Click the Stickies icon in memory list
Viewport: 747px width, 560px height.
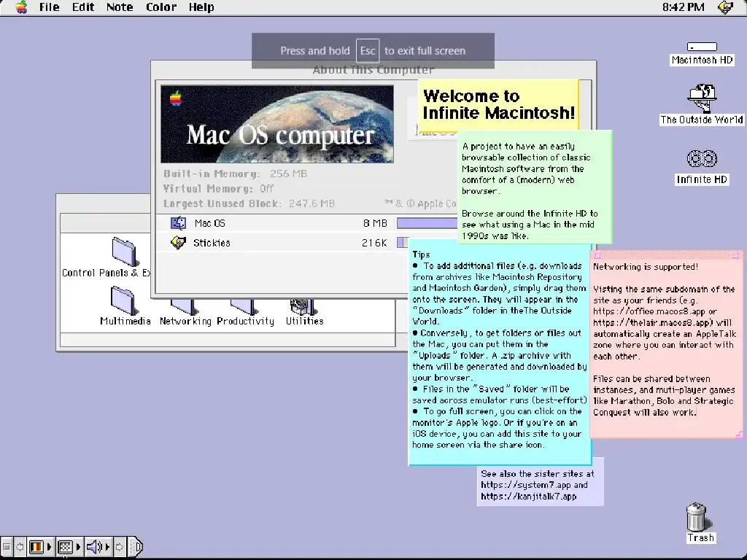pyautogui.click(x=178, y=243)
